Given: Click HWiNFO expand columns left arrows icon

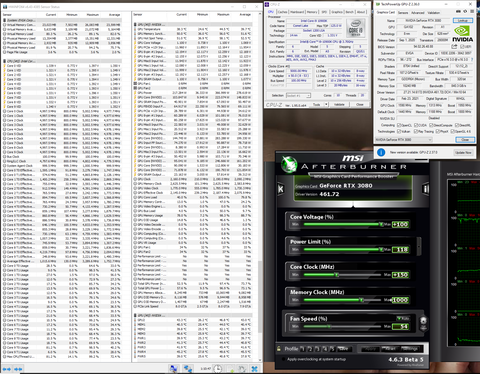Looking at the screenshot, I should (x=7, y=369).
